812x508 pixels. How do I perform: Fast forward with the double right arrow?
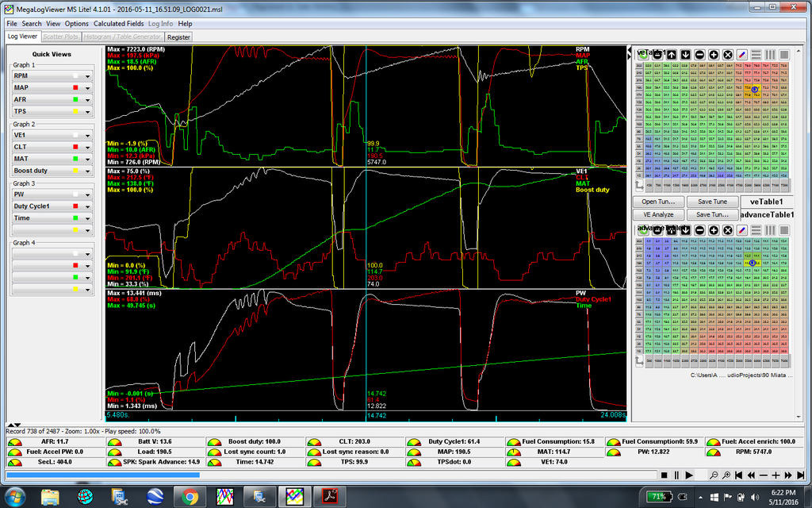[788, 475]
